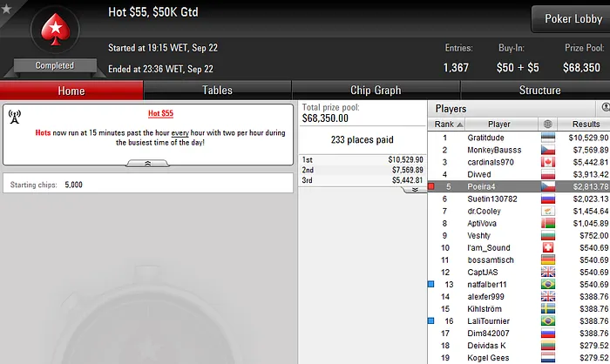The width and height of the screenshot is (610, 364).
Task: Expand the full prize payout list
Action: click(x=415, y=190)
